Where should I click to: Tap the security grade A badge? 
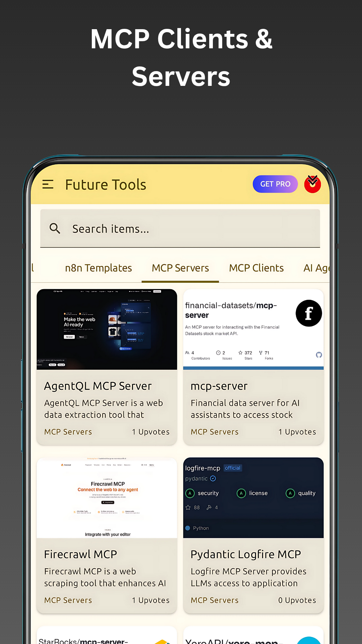pos(190,493)
